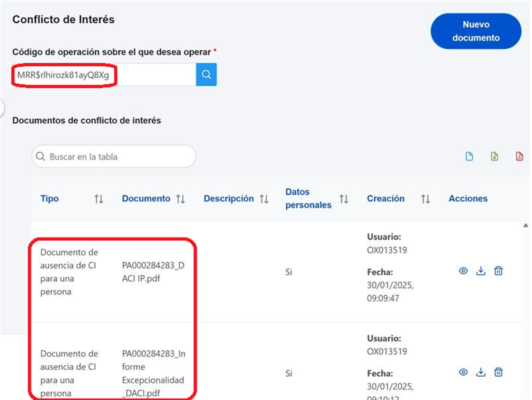Sort table by Creación column
Viewport: 532px width, 400px height.
[425, 199]
